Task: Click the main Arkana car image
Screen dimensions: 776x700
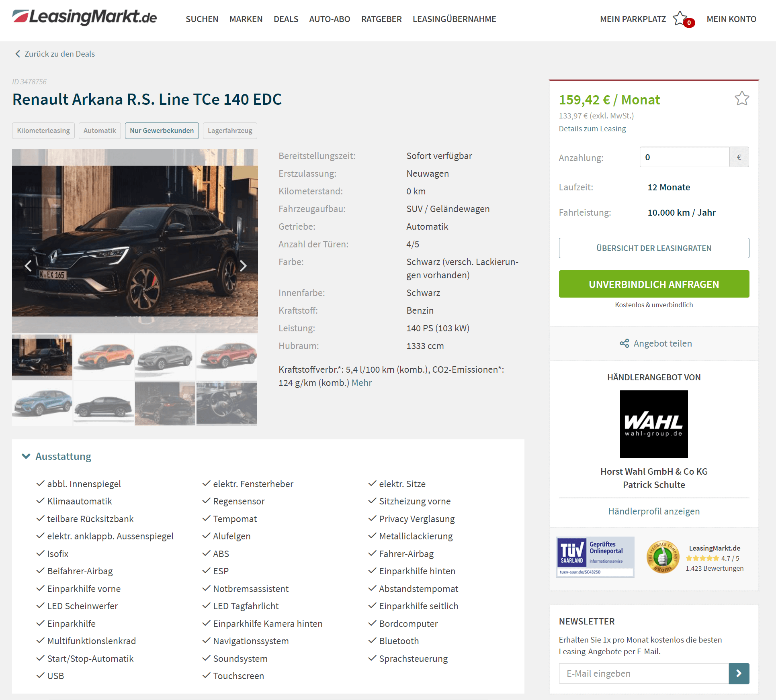Action: 135,241
